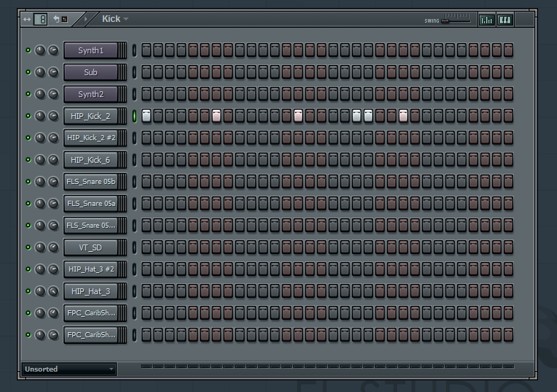Toggle the HIP_Hat_3 #2 mute LED

(28, 269)
